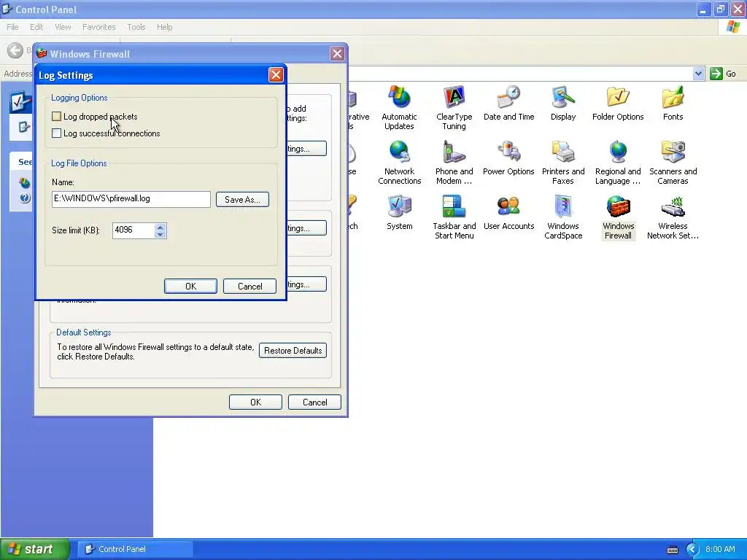This screenshot has width=747, height=560.
Task: Expand hidden tray icons arrow
Action: 692,550
